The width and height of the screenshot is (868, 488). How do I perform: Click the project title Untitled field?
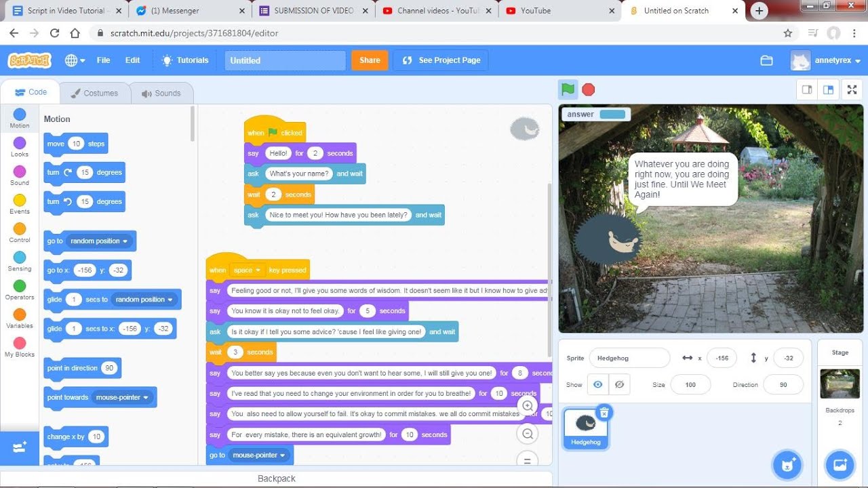pos(285,60)
